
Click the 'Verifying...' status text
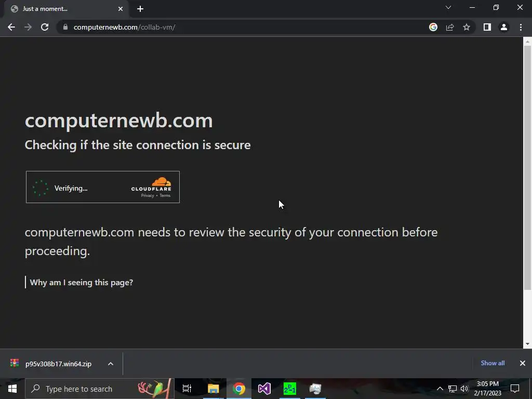[x=71, y=188]
